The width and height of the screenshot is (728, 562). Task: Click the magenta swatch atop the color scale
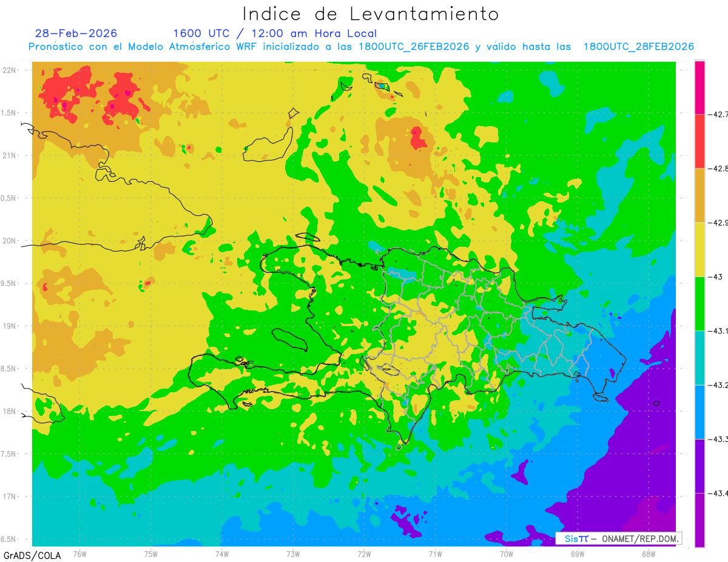pyautogui.click(x=699, y=87)
